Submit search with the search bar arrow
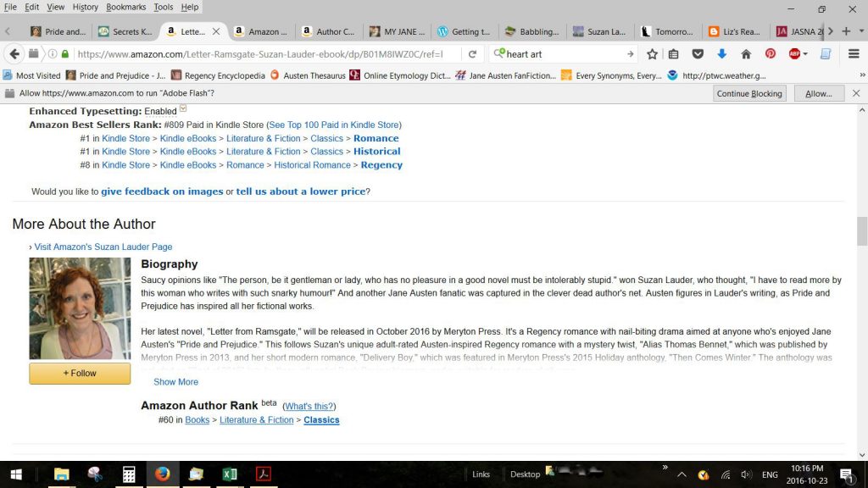The height and width of the screenshot is (488, 868). point(630,54)
